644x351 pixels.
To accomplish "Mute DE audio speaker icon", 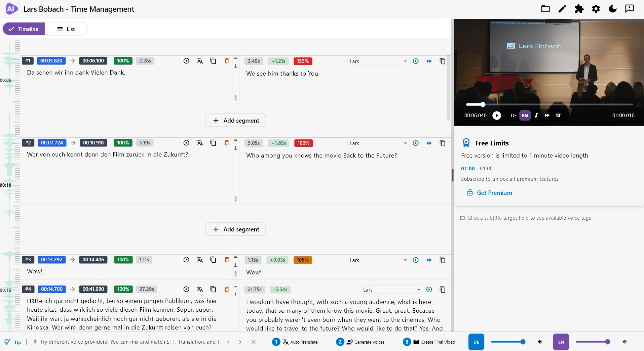I will pyautogui.click(x=540, y=342).
